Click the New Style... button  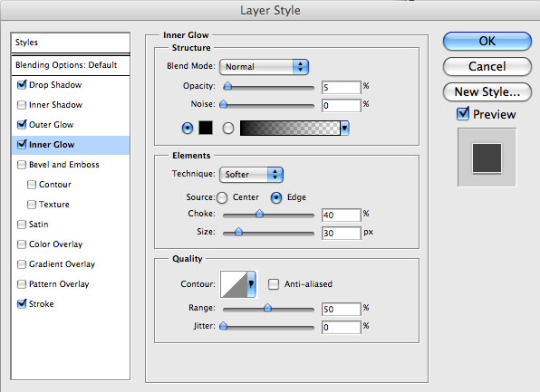pyautogui.click(x=487, y=92)
